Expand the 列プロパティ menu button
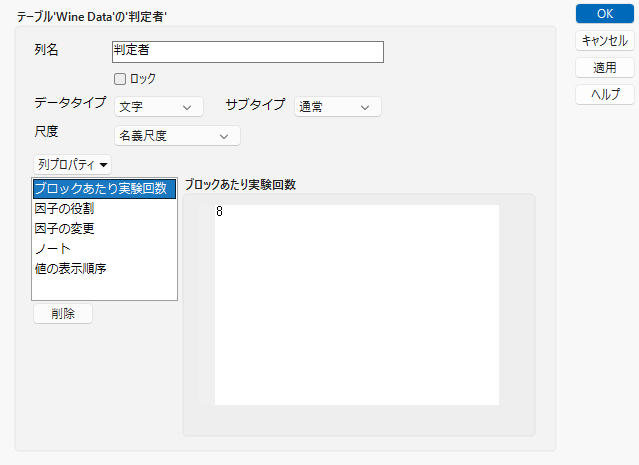Viewport: 639px width, 465px height. tap(72, 165)
